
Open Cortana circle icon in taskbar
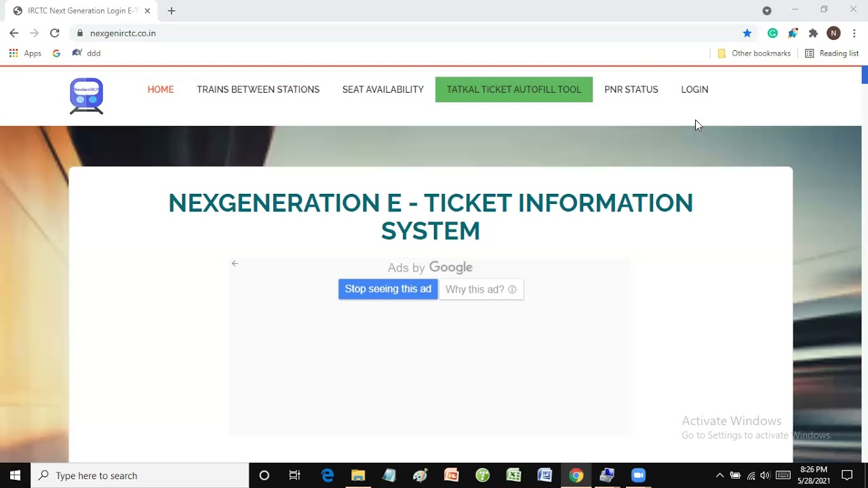tap(264, 475)
